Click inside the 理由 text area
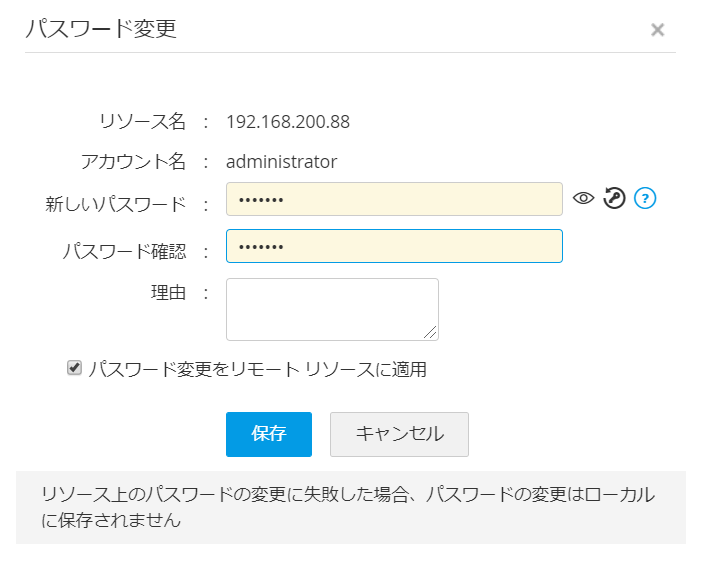 332,309
